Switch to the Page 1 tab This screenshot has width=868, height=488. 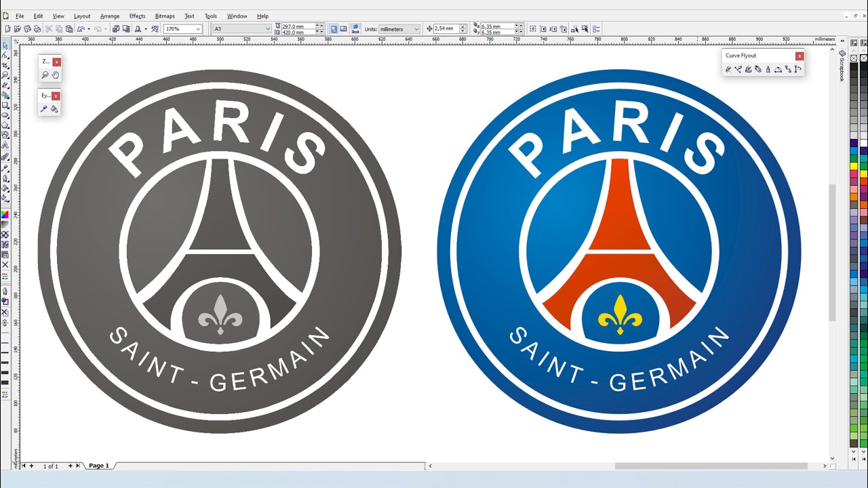tap(99, 466)
